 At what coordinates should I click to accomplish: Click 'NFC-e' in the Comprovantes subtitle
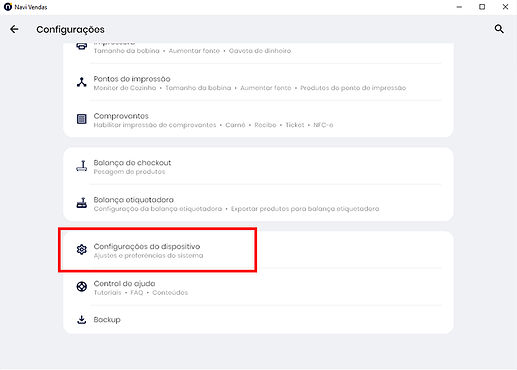pos(323,125)
